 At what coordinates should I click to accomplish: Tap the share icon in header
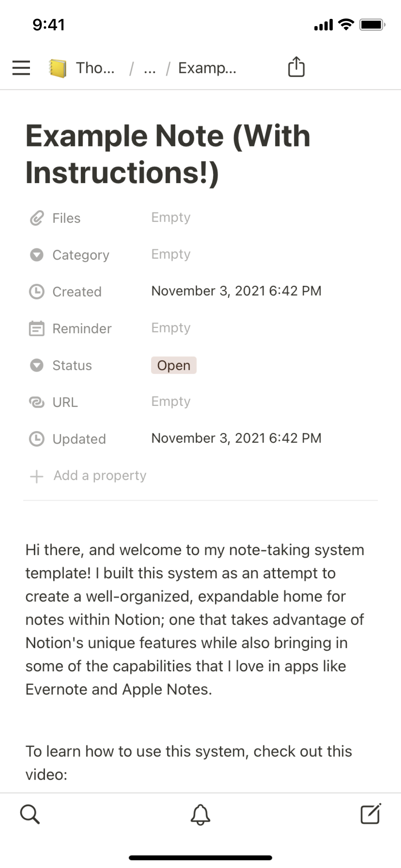pos(296,67)
